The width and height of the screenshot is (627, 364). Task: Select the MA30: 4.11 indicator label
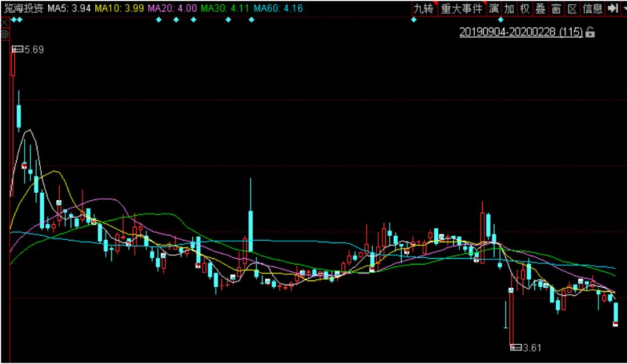[x=225, y=8]
